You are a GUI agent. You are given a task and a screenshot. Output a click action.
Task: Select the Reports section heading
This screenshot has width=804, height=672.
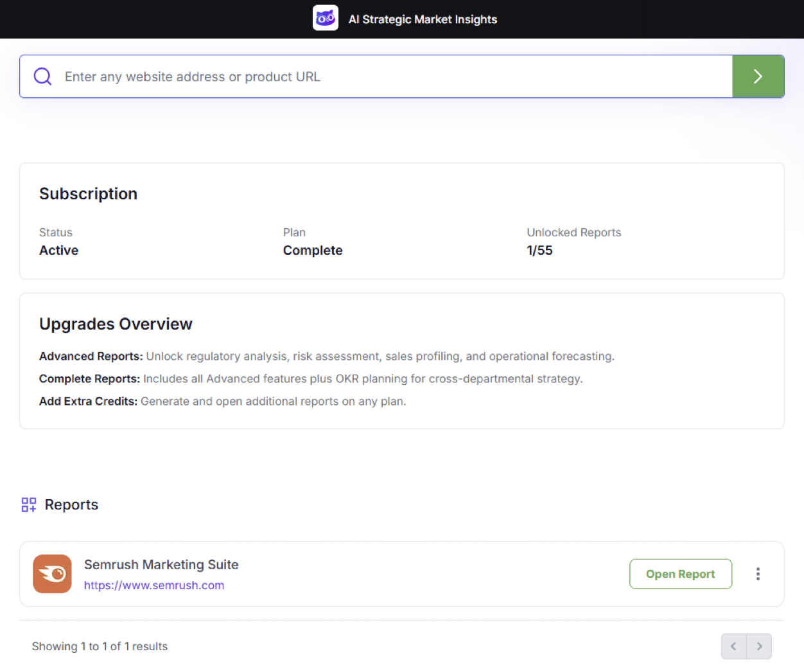[71, 504]
